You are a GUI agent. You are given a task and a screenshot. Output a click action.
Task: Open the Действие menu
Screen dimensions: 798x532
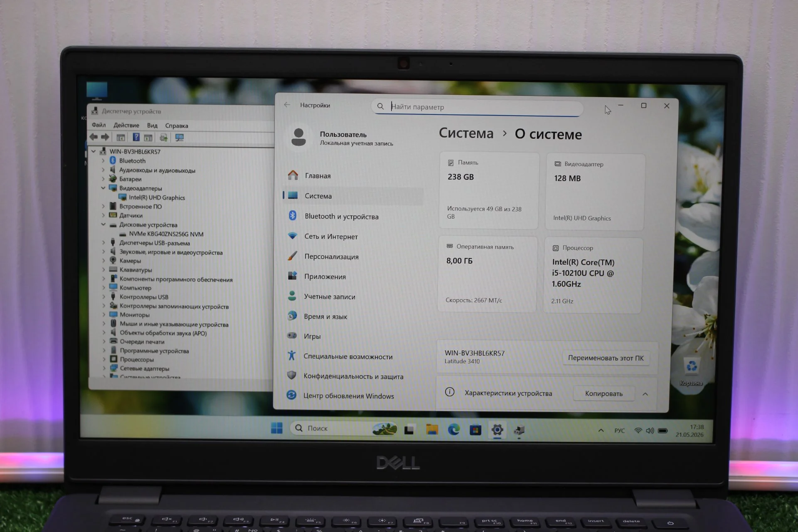pos(126,125)
